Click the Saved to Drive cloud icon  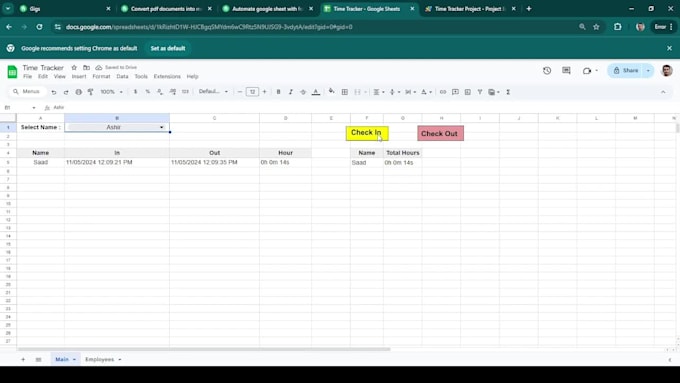click(x=99, y=68)
